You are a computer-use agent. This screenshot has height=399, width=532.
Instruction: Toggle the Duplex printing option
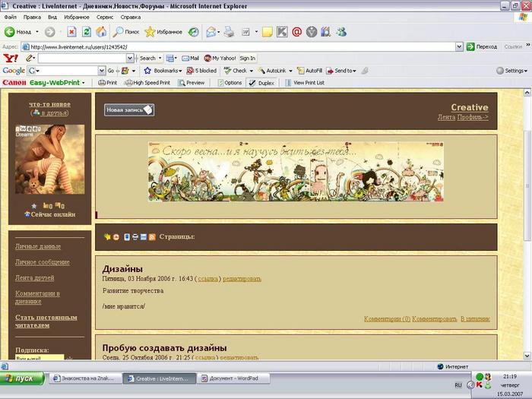point(261,83)
